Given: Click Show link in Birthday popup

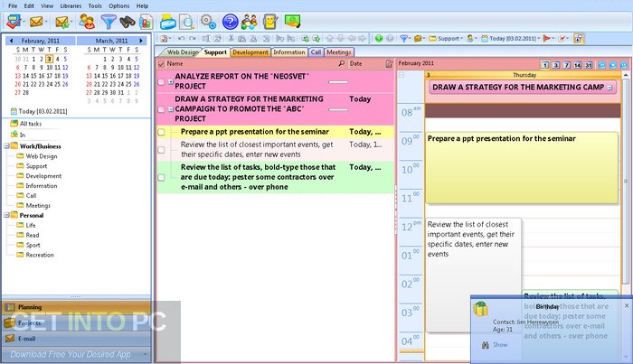Looking at the screenshot, I should pos(500,345).
